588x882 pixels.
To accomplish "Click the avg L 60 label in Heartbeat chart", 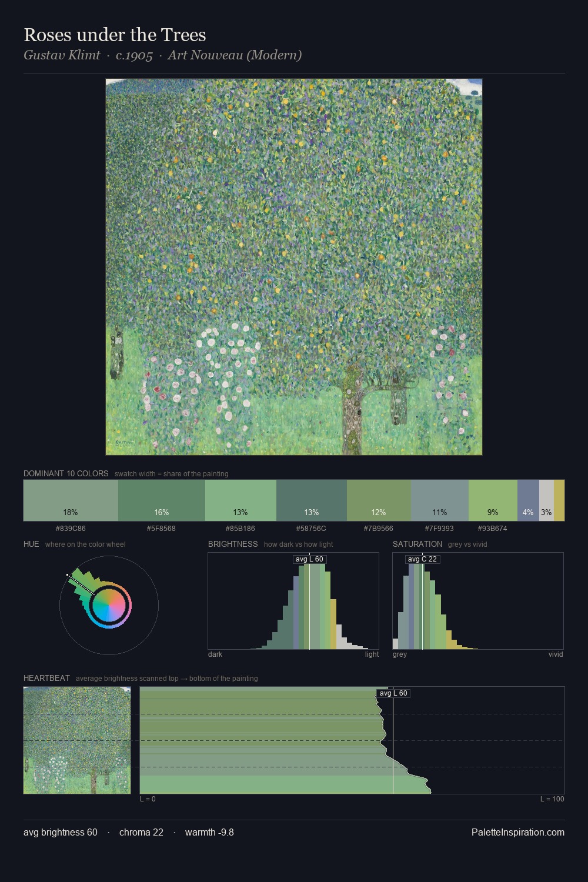I will click(x=393, y=693).
